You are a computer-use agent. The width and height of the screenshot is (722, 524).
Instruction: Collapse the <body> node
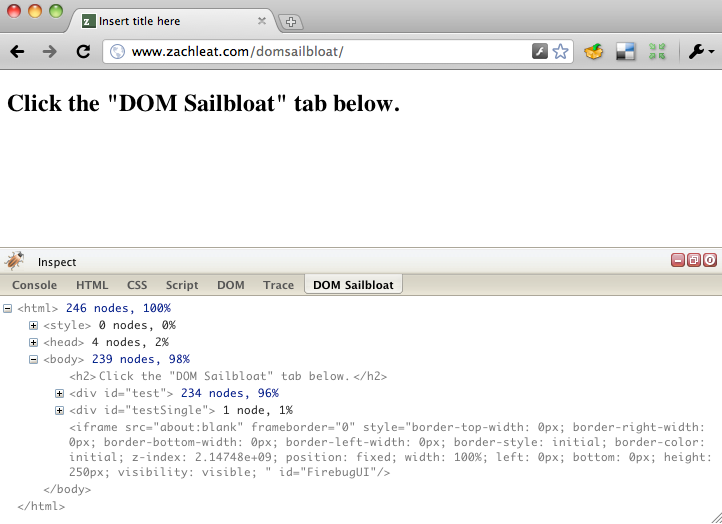click(33, 360)
